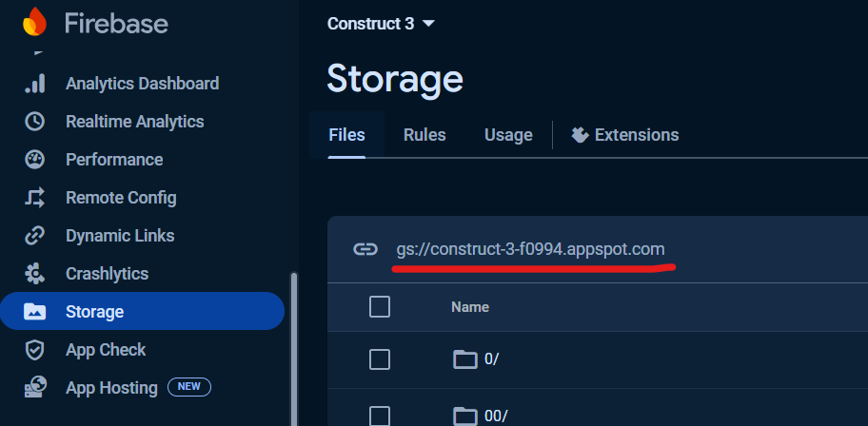Image resolution: width=868 pixels, height=426 pixels.
Task: Click the Firebase flame logo
Action: pos(34,22)
